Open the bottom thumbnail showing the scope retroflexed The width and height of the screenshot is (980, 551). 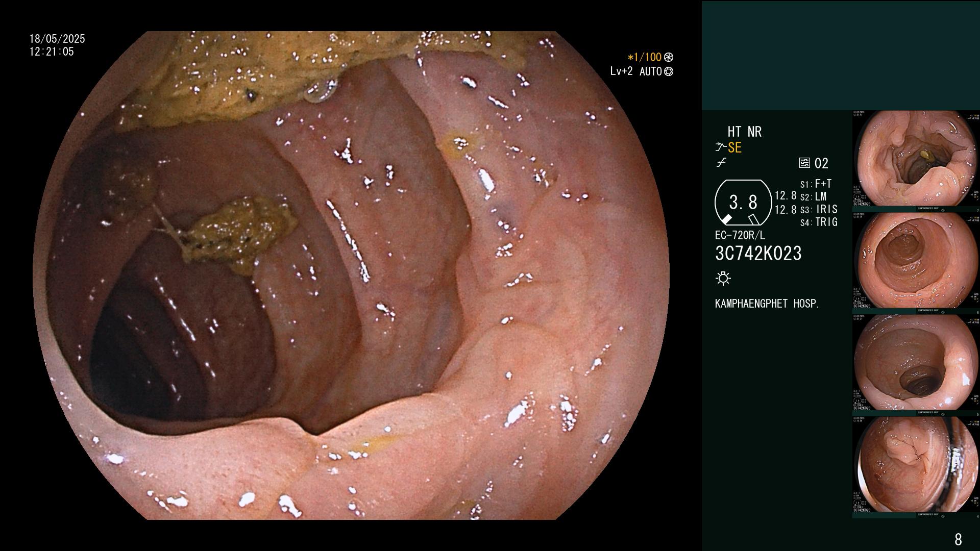(x=915, y=465)
